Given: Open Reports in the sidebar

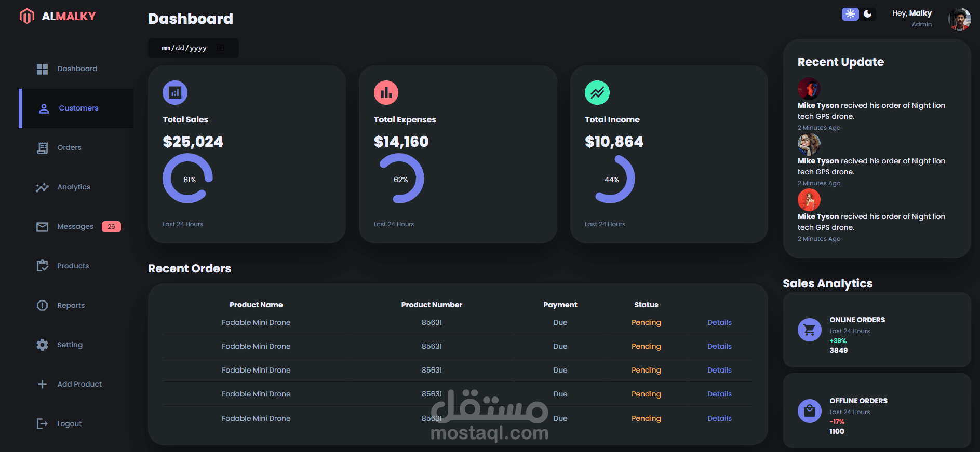Looking at the screenshot, I should tap(76, 306).
